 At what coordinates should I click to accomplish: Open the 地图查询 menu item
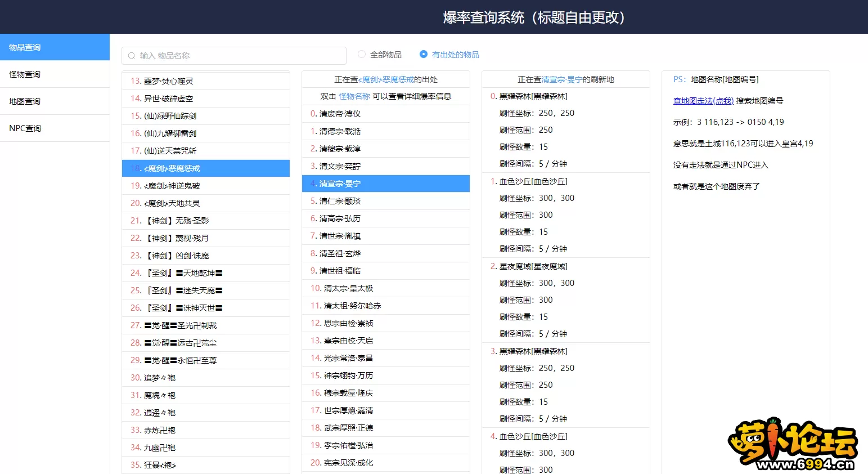coord(55,101)
